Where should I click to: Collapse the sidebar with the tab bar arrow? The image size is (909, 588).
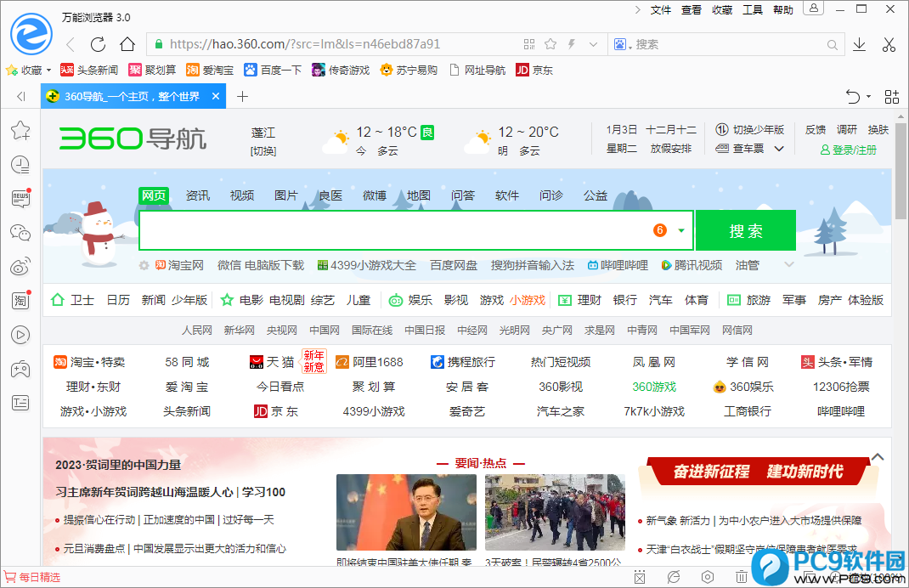pyautogui.click(x=21, y=96)
